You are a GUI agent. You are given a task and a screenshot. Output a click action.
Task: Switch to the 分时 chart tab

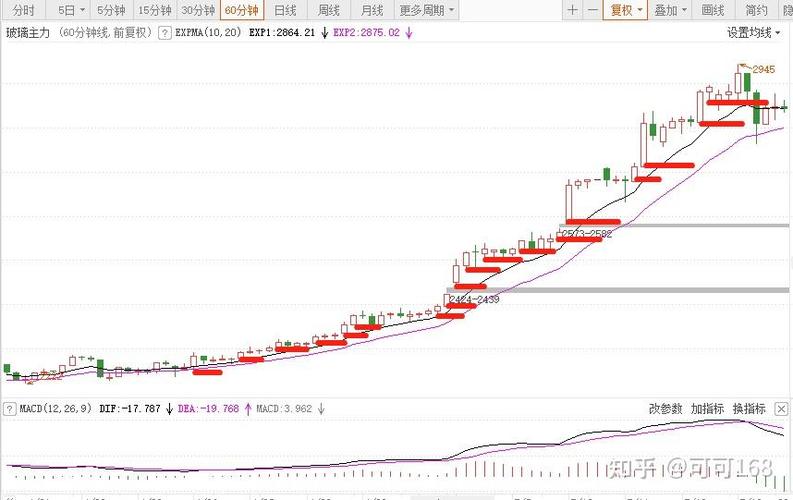click(23, 10)
